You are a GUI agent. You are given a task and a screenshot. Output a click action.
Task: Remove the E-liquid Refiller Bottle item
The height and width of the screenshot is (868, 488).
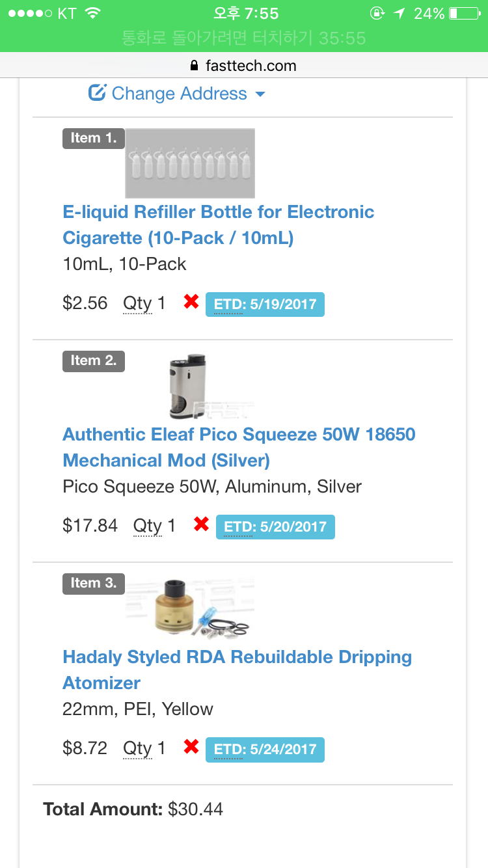tap(191, 303)
